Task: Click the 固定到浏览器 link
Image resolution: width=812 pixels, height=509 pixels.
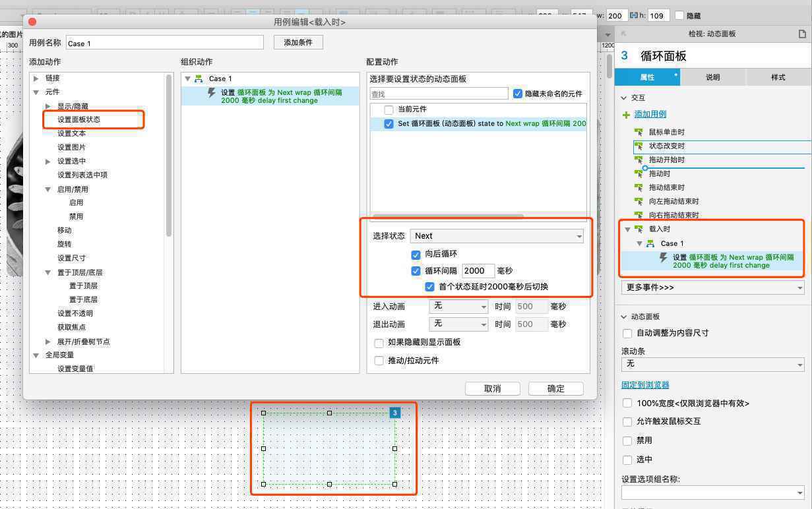Action: tap(645, 384)
